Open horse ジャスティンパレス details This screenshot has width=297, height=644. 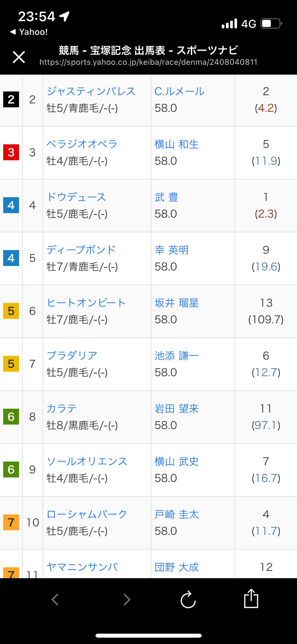[91, 92]
